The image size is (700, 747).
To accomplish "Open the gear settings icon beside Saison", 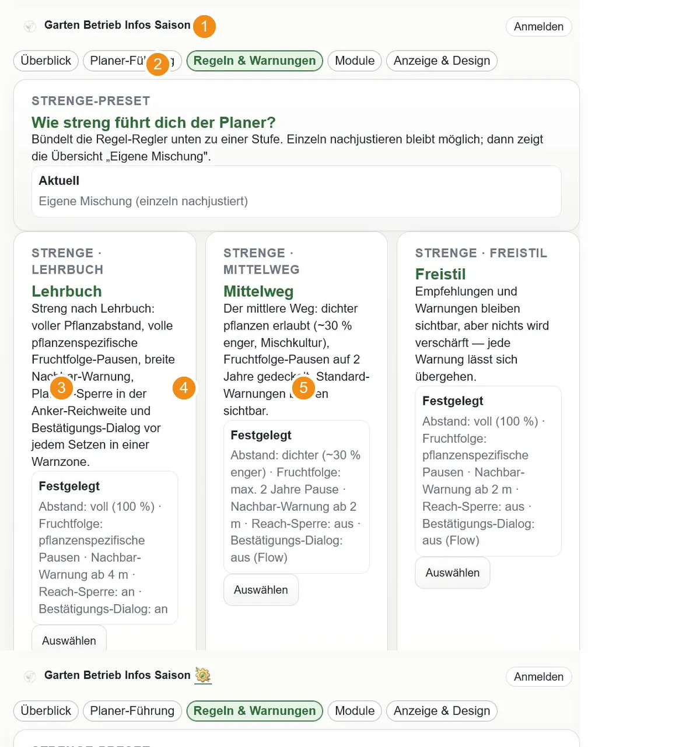I will click(x=203, y=675).
